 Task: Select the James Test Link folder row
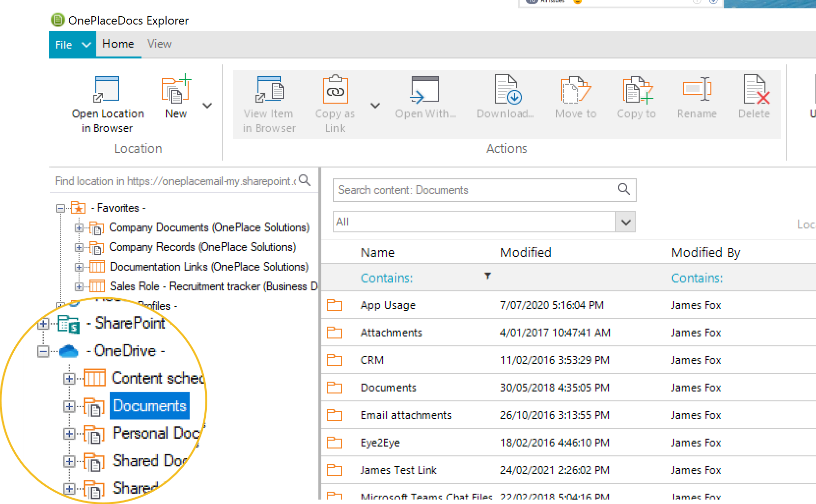point(568,470)
